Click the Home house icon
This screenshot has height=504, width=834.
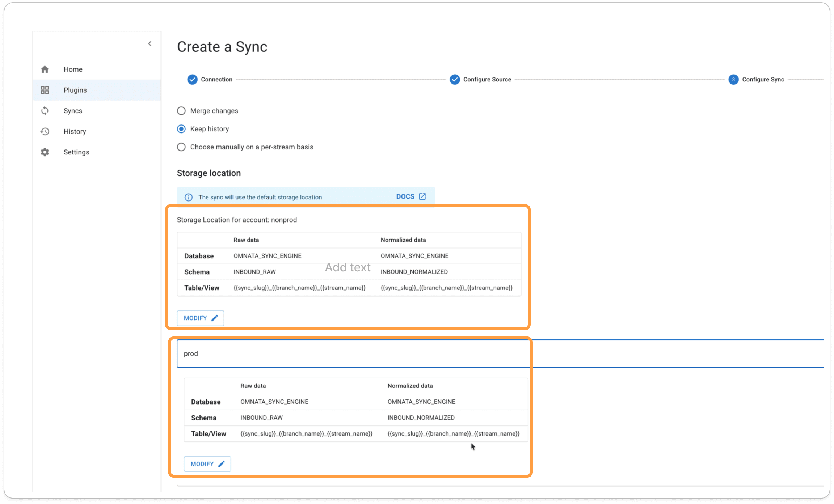45,69
